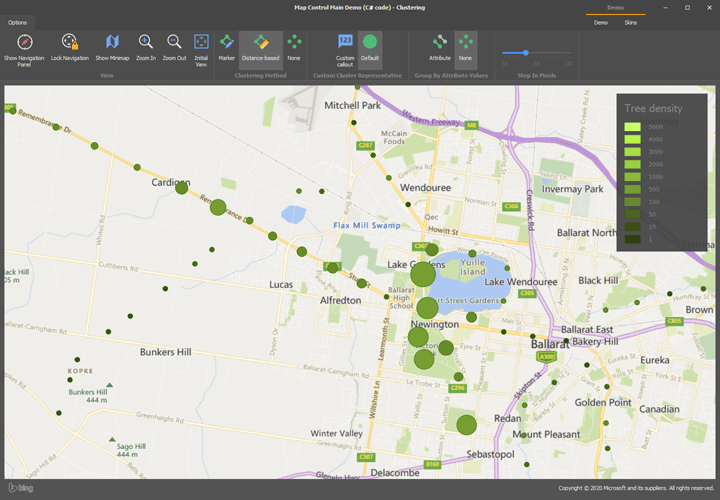Switch to the Skins tab
720x500 pixels.
pyautogui.click(x=630, y=22)
